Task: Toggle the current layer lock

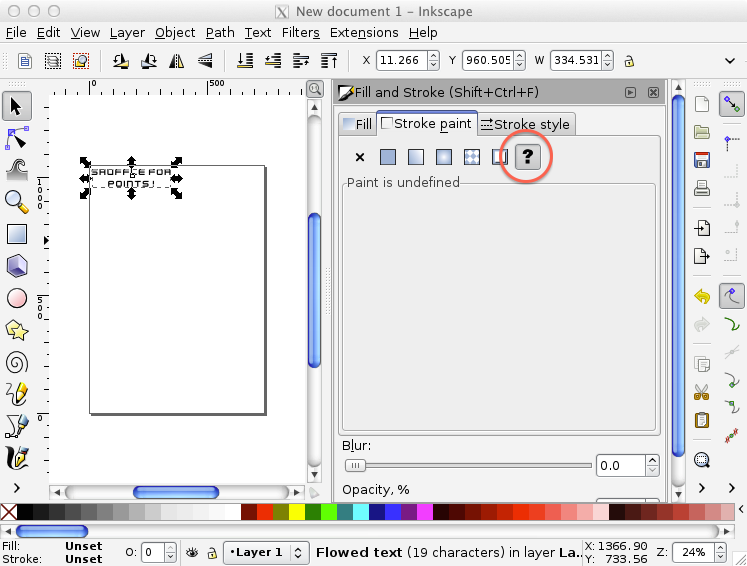Action: [x=212, y=552]
